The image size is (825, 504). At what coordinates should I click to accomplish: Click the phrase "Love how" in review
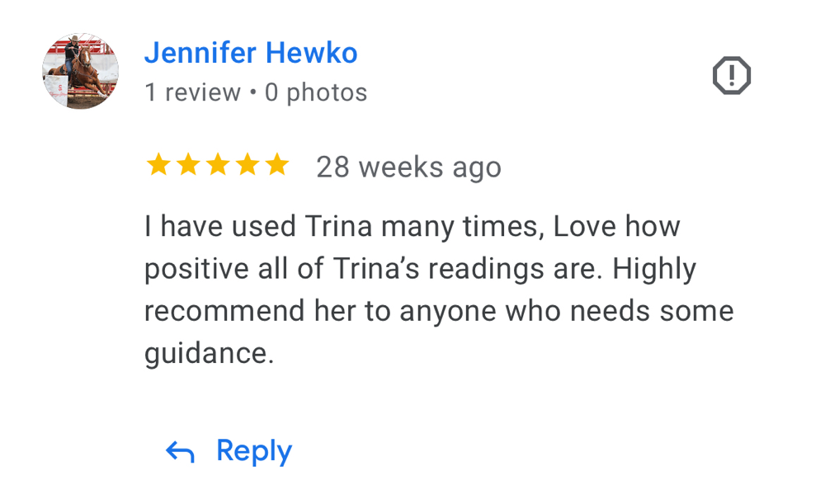point(616,226)
